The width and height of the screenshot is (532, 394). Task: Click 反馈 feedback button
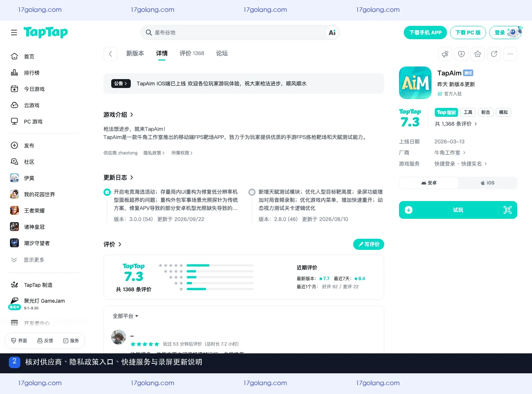[45, 341]
